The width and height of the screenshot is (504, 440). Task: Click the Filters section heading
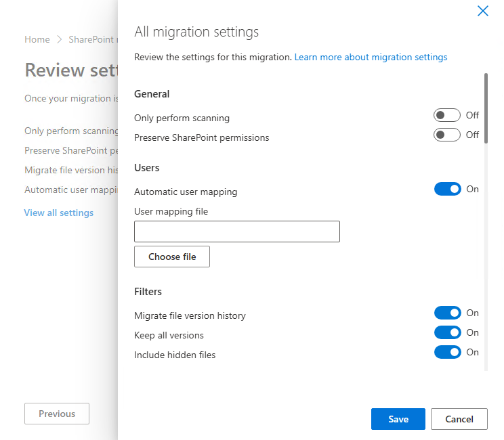pyautogui.click(x=148, y=292)
